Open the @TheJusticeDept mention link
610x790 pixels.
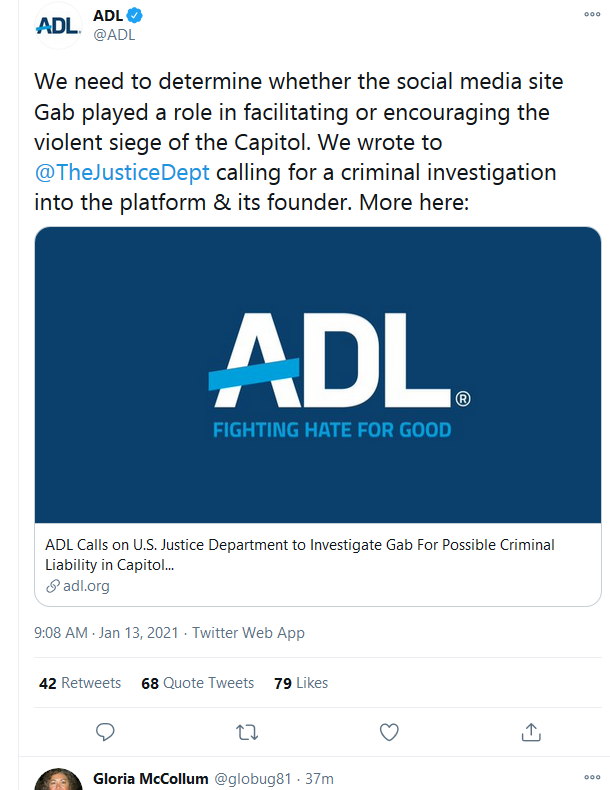coord(122,172)
